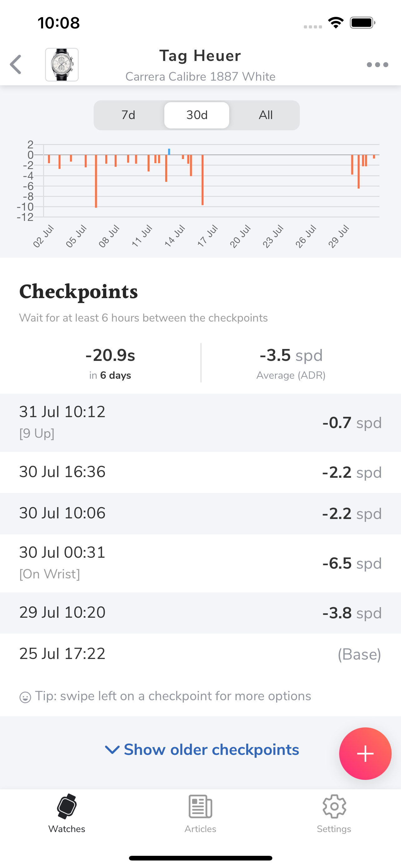Tap the Wi-Fi status icon
The width and height of the screenshot is (401, 868).
pyautogui.click(x=336, y=23)
